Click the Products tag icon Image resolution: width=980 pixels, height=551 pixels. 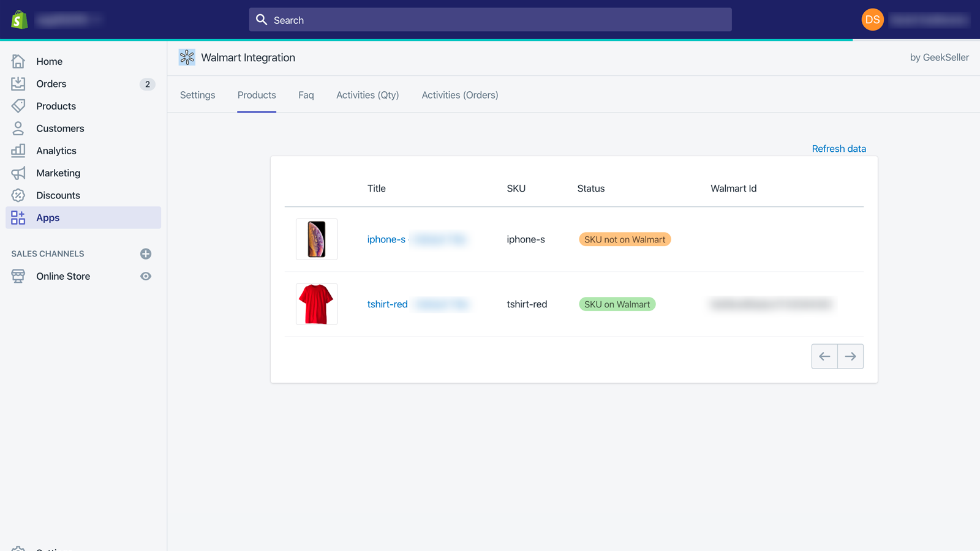[18, 106]
